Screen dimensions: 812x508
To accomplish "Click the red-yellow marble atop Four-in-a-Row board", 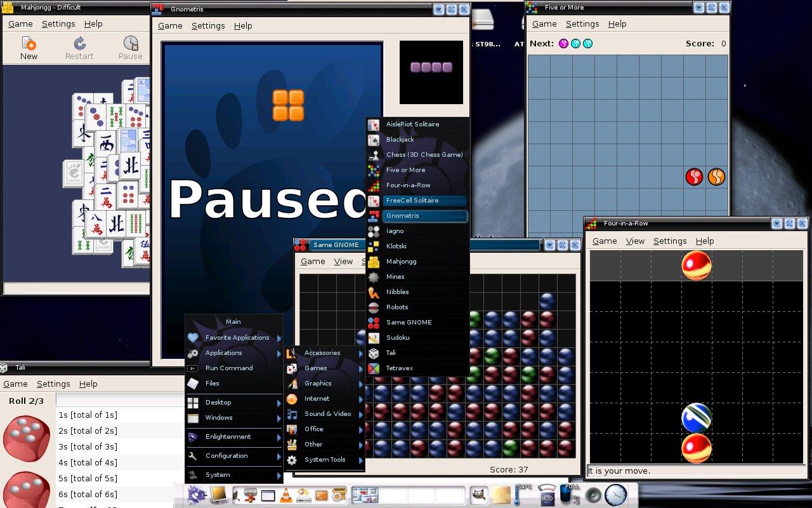I will point(696,265).
